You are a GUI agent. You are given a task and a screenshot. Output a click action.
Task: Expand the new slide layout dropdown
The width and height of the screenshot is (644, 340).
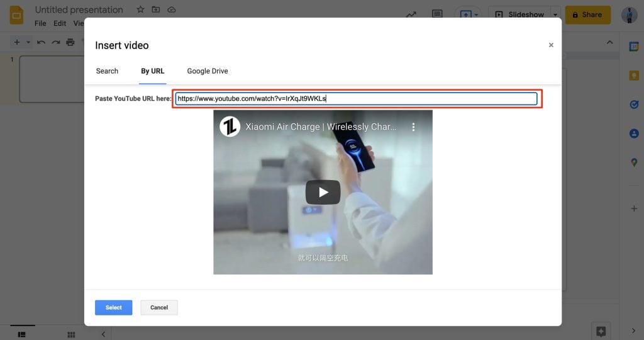point(28,42)
